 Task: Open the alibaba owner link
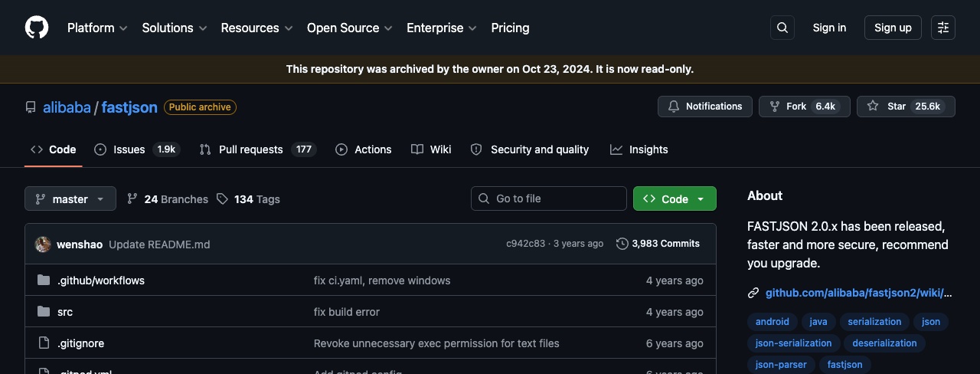coord(67,107)
